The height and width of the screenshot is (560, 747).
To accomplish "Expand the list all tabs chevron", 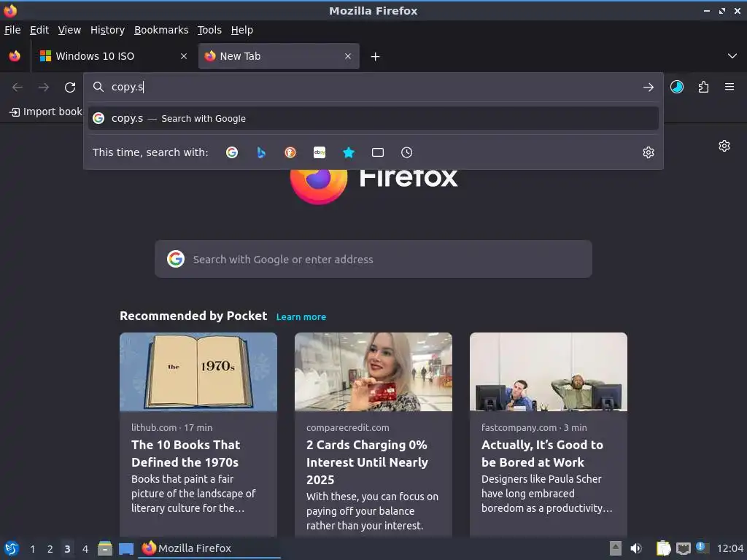I will [x=732, y=56].
